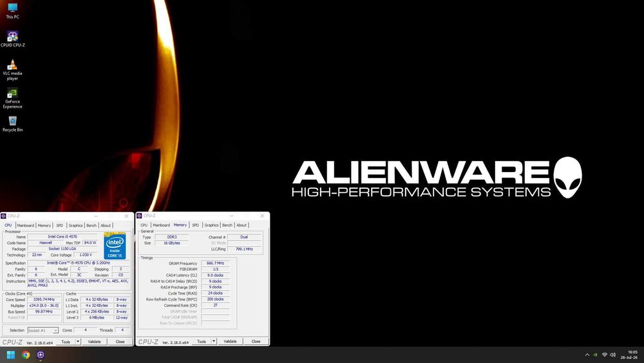Viewport: 644px width, 363px height.
Task: Minimize the right CPU-Z window
Action: point(232,215)
